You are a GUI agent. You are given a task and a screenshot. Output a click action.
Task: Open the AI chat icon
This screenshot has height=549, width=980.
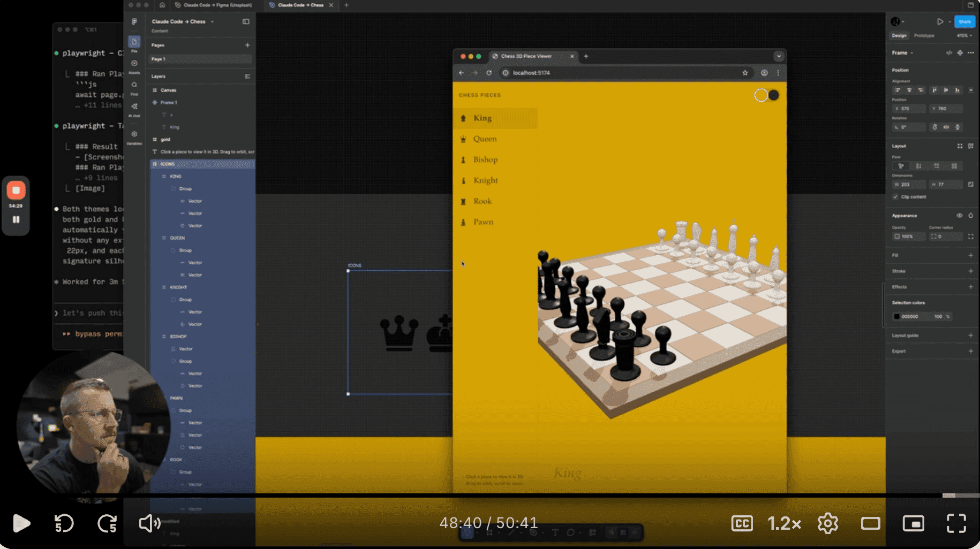coord(134,106)
